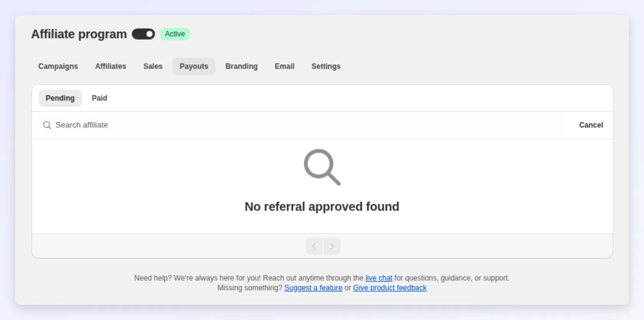Open Give product feedback link
Image resolution: width=644 pixels, height=320 pixels.
point(390,288)
